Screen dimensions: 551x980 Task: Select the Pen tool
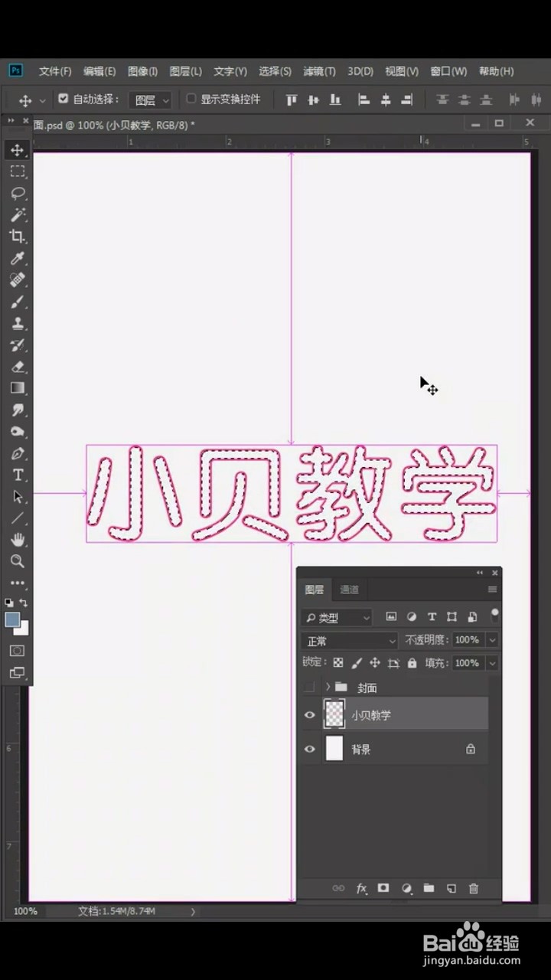18,453
